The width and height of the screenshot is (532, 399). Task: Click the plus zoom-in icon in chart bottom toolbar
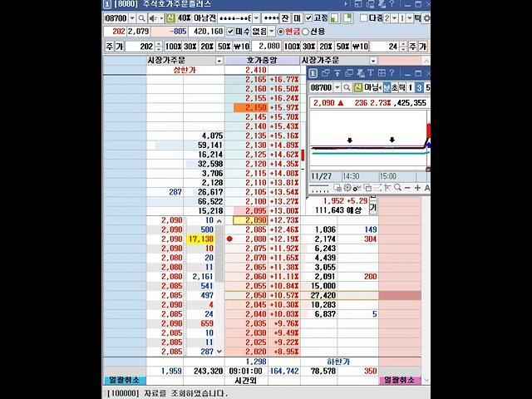[x=417, y=188]
